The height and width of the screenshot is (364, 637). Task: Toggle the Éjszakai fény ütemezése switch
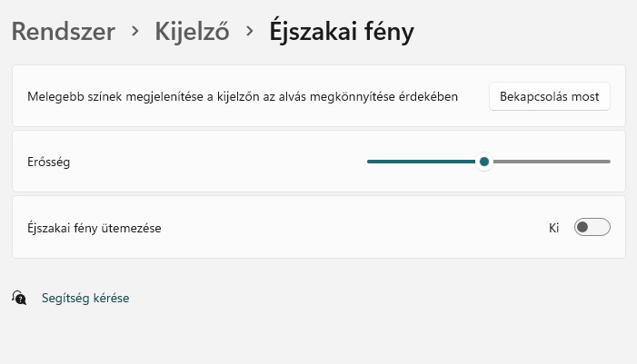[x=592, y=227]
